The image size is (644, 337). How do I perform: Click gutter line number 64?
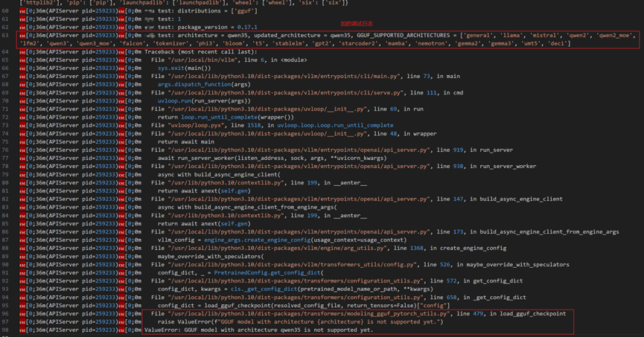[x=5, y=52]
